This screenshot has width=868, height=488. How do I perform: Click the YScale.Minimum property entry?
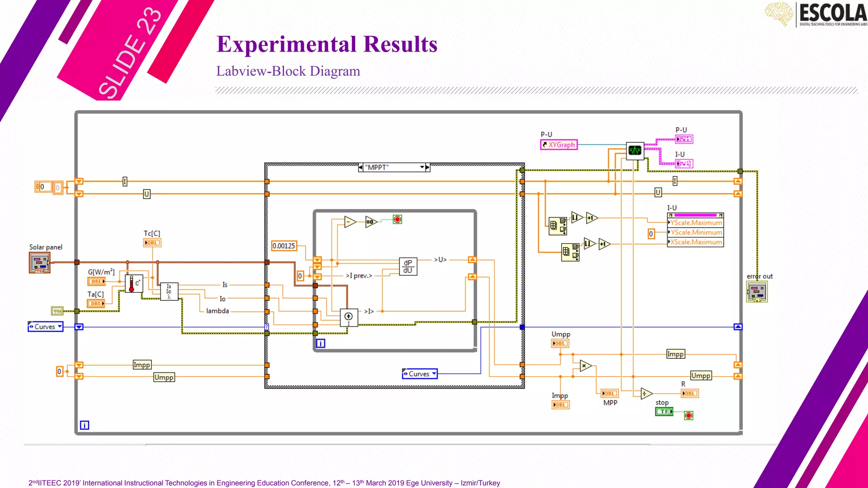[x=696, y=232]
